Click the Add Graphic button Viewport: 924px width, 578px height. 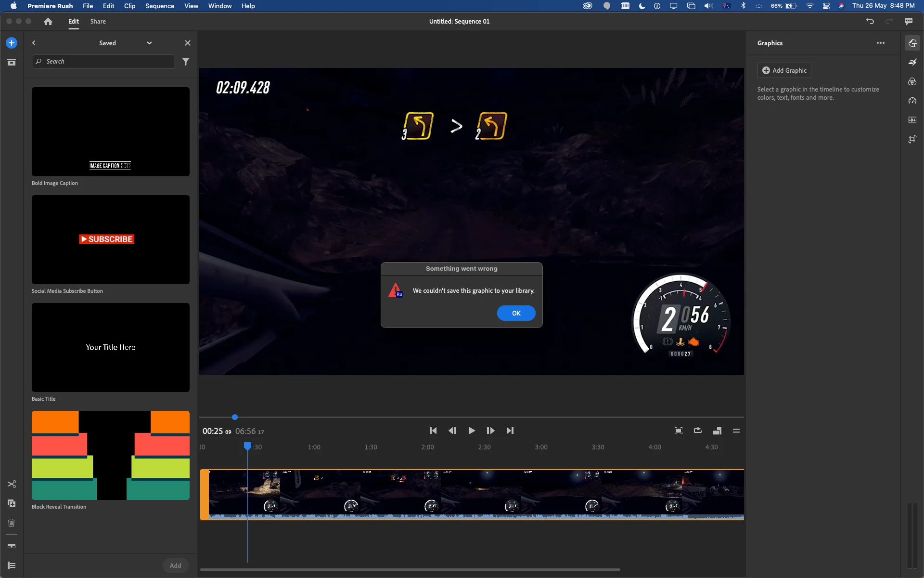[784, 70]
